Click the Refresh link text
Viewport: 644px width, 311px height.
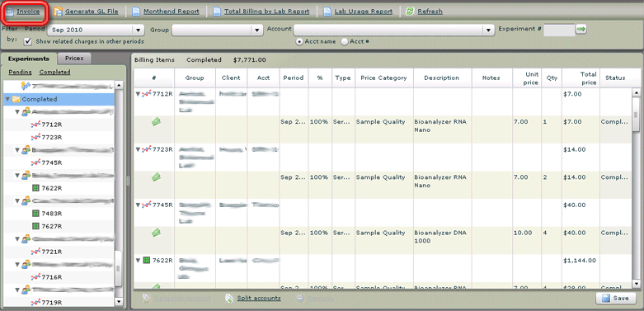[x=430, y=12]
